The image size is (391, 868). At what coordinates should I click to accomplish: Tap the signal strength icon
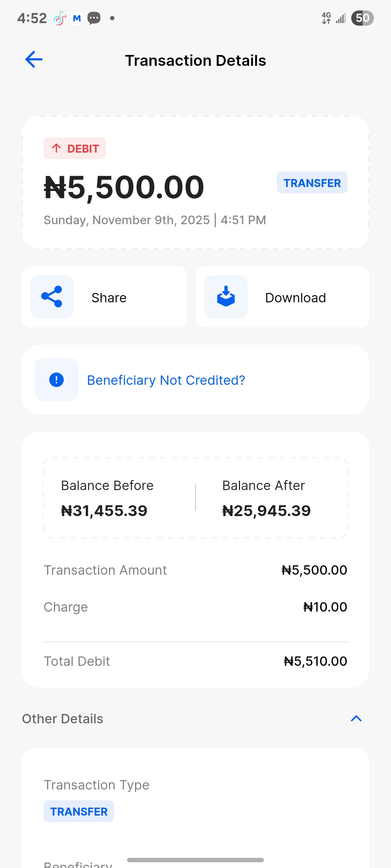pos(341,18)
